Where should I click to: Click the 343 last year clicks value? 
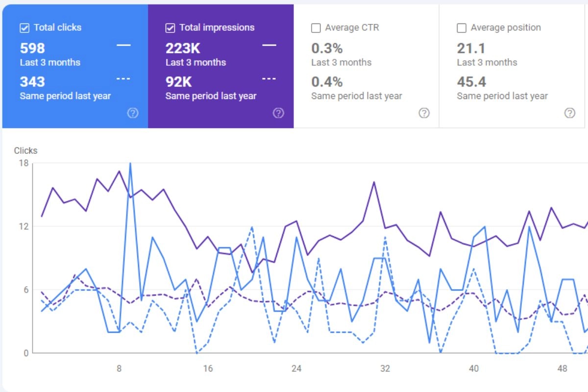[x=32, y=82]
